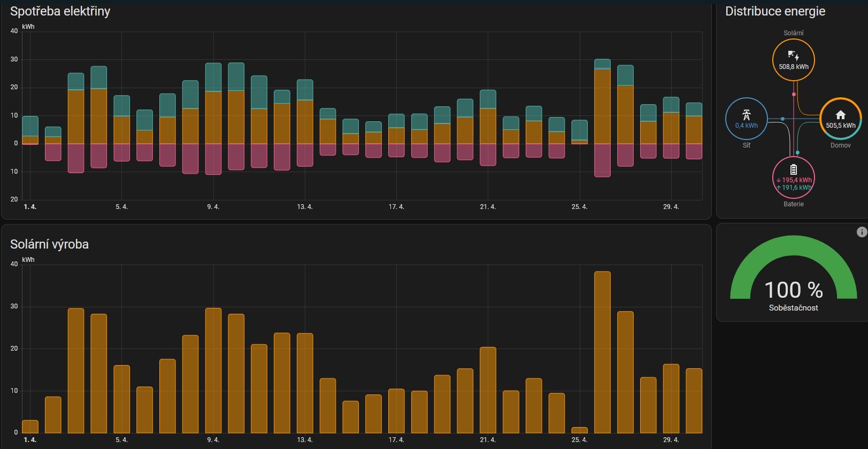Click the 505,5 kWh home consumption value
868x449 pixels.
click(x=840, y=126)
